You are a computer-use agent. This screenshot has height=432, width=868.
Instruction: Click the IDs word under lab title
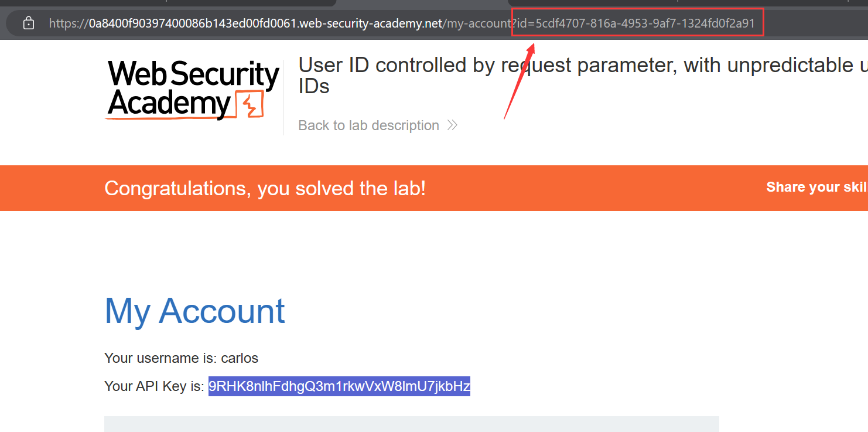click(314, 87)
